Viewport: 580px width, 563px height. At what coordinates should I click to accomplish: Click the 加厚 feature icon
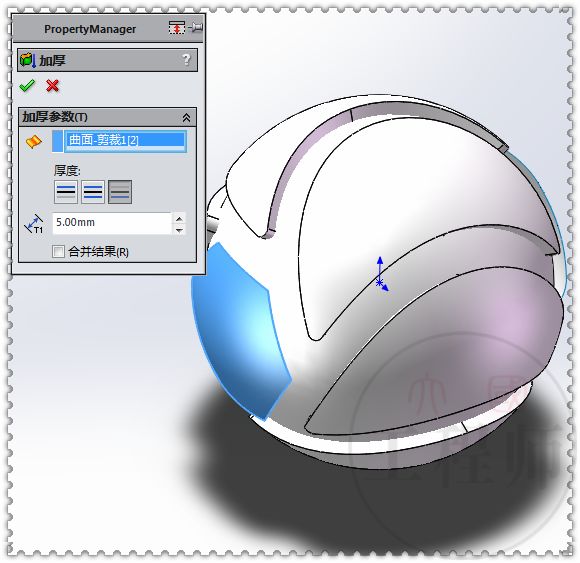(x=28, y=60)
